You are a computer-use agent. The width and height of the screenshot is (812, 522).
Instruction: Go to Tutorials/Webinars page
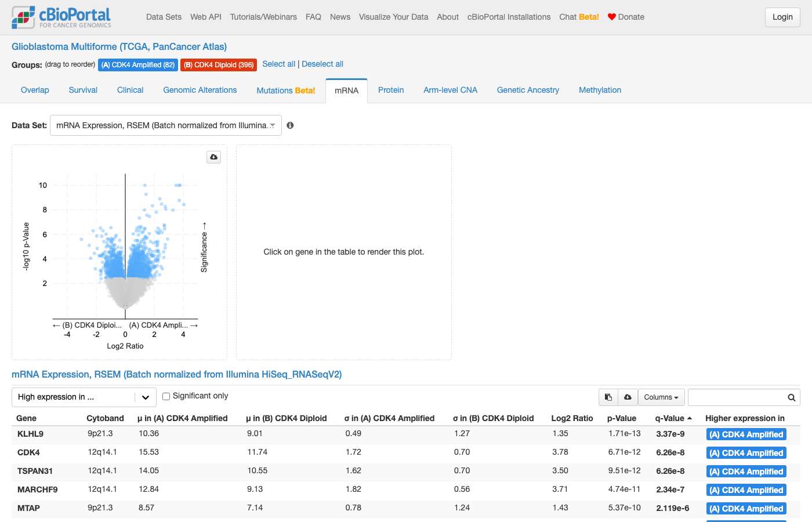click(x=263, y=17)
